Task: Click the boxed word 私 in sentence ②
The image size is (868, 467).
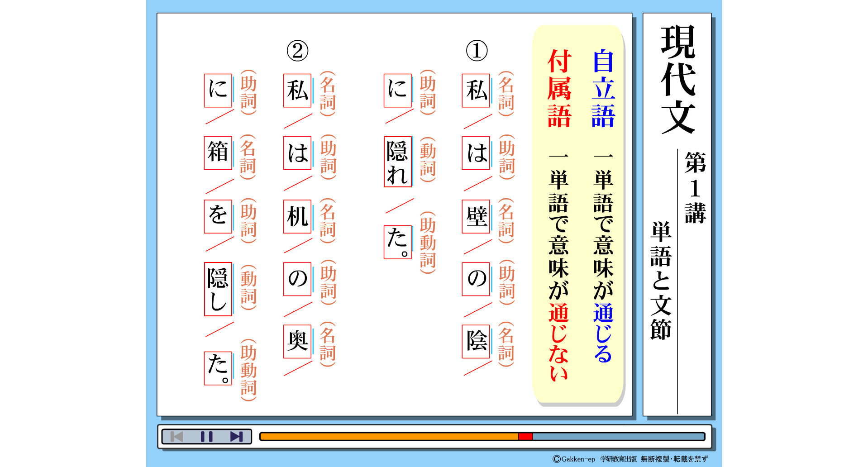Action: 297,91
